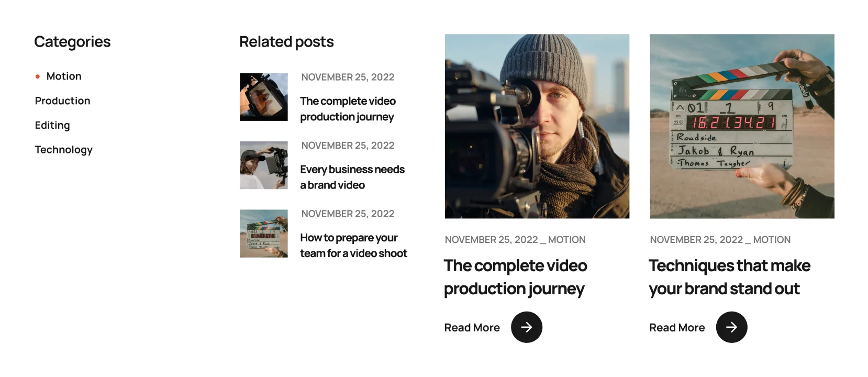This screenshot has width=868, height=377.
Task: Open small clapperboard thumbnail in related posts
Action: click(x=264, y=234)
